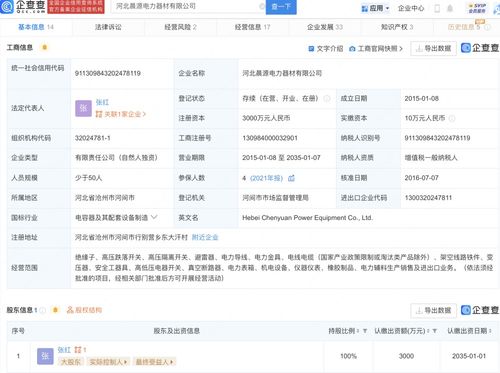The height and width of the screenshot is (373, 500).
Task: Select 成立日期 value 2015-01-08
Action: tap(422, 98)
